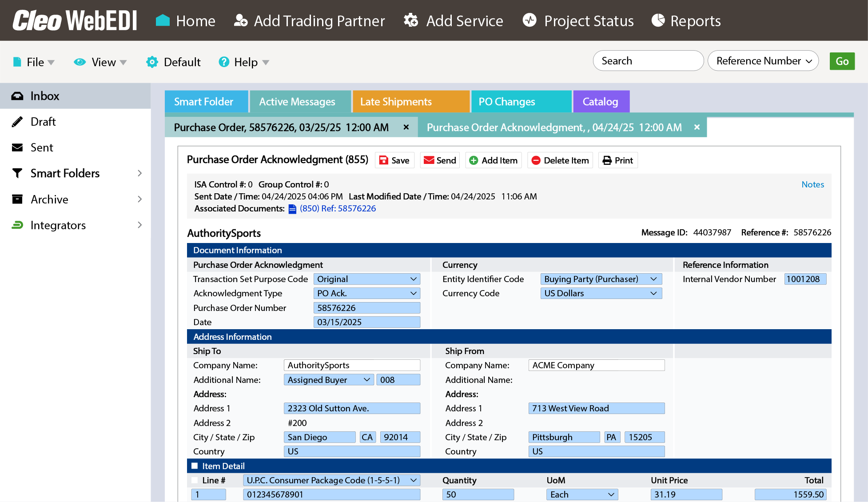Click the Send envelope icon

(429, 160)
